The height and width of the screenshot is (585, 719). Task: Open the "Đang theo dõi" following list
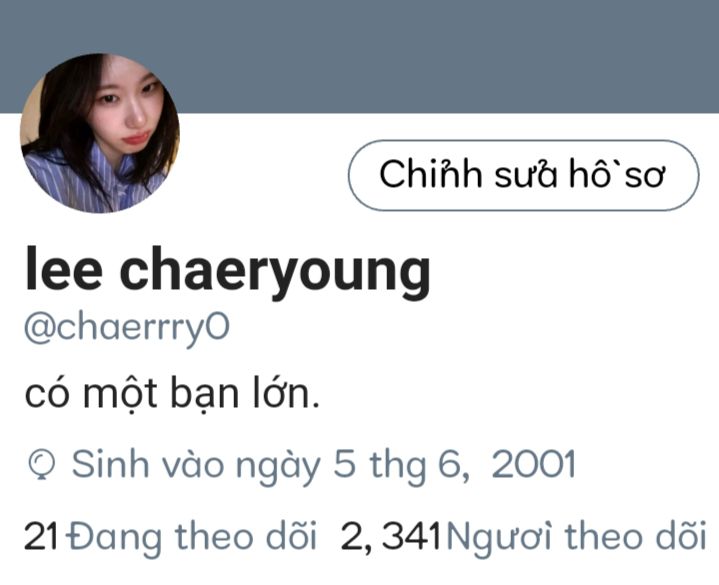click(x=192, y=537)
